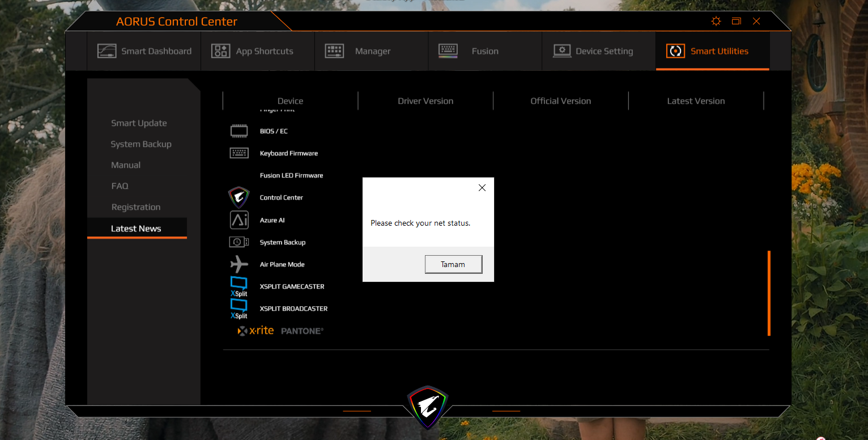Click the Smart Dashboard monitor icon
The height and width of the screenshot is (440, 868).
pos(107,51)
